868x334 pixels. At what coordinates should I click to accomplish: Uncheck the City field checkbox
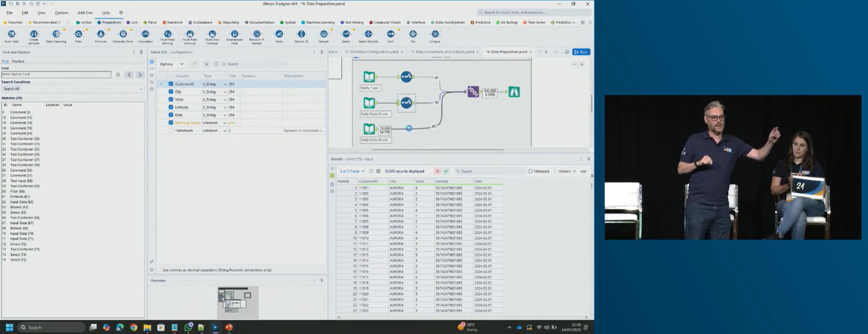coord(171,92)
